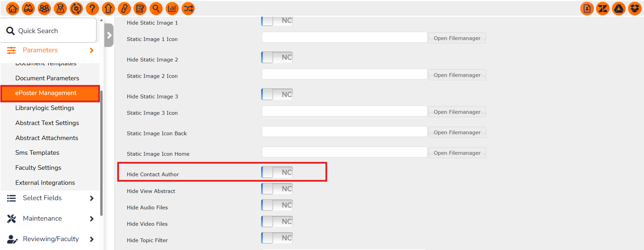Open the Dropbox icon at top right
The height and width of the screenshot is (250, 644).
635,9
